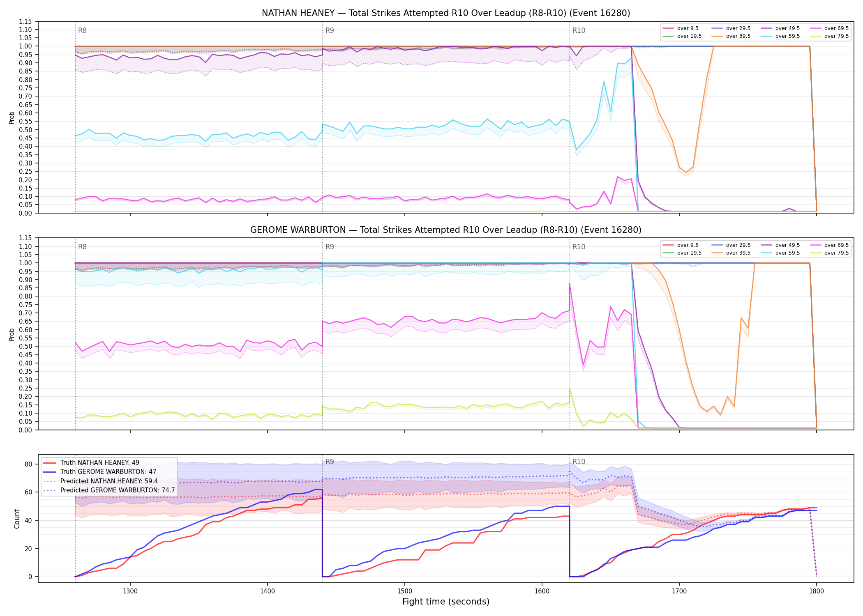The width and height of the screenshot is (863, 616).
Task: Click the 1400 x-axis tick label
Action: click(268, 591)
